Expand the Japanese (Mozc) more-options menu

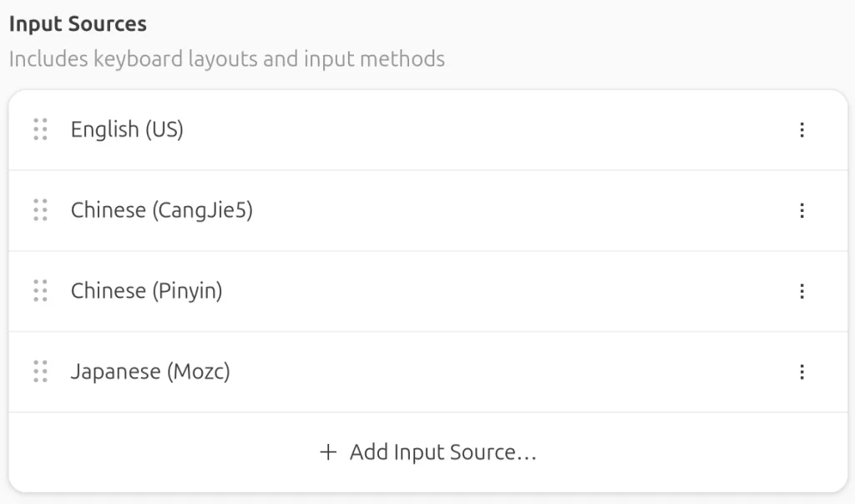(x=802, y=371)
